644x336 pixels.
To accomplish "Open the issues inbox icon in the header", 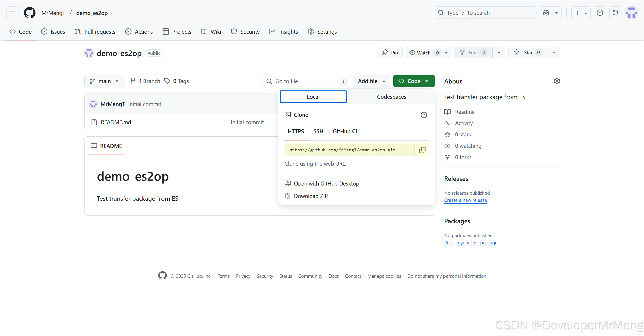I will point(600,13).
